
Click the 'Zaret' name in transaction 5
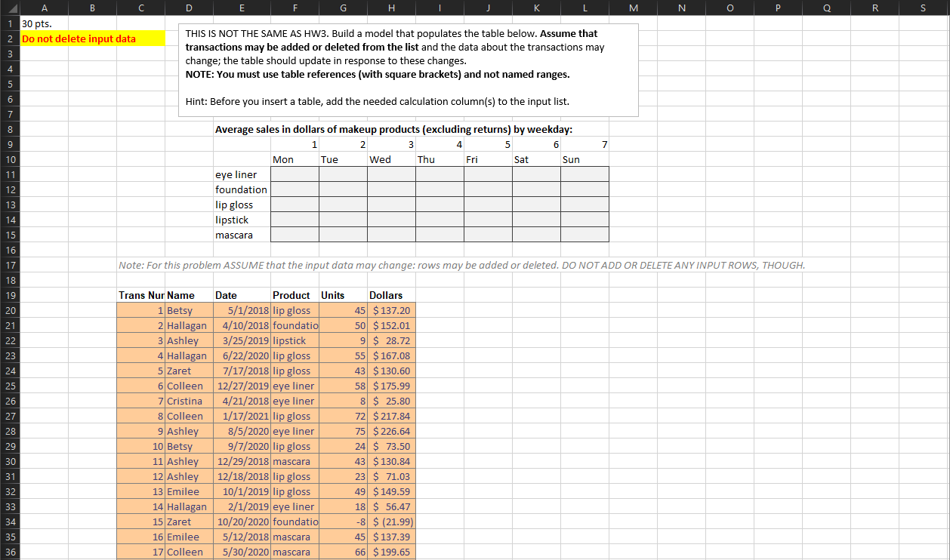[x=190, y=371]
